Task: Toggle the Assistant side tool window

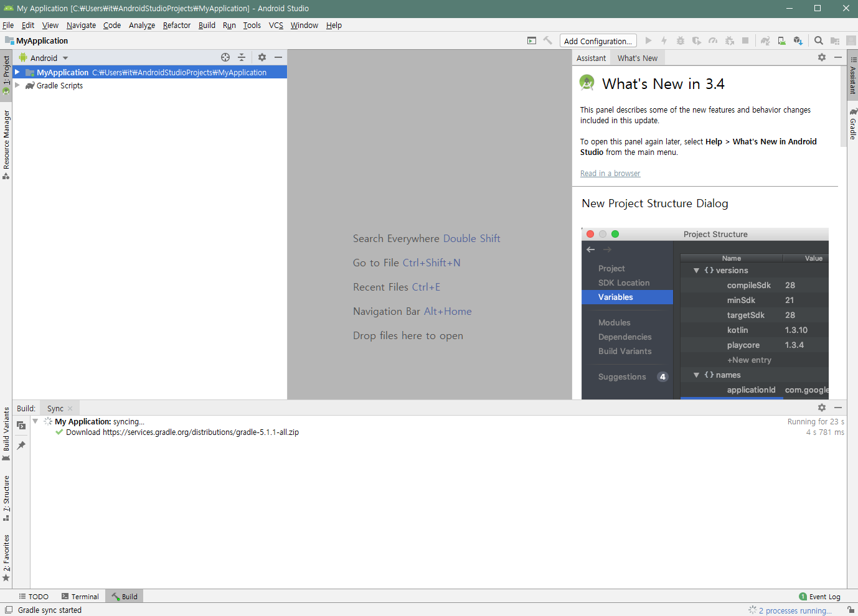Action: click(x=852, y=76)
